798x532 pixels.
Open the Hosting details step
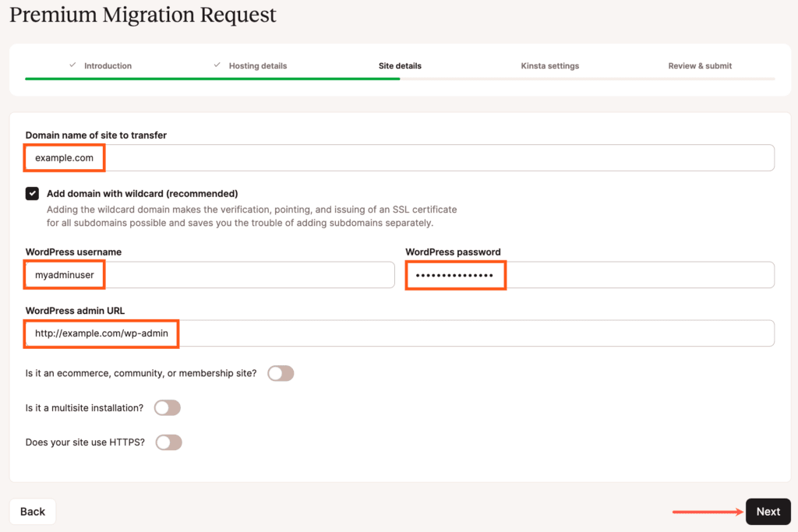(257, 66)
